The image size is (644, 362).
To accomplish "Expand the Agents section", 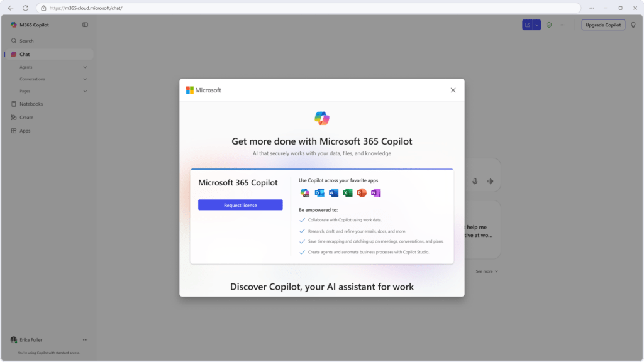I will (x=85, y=67).
